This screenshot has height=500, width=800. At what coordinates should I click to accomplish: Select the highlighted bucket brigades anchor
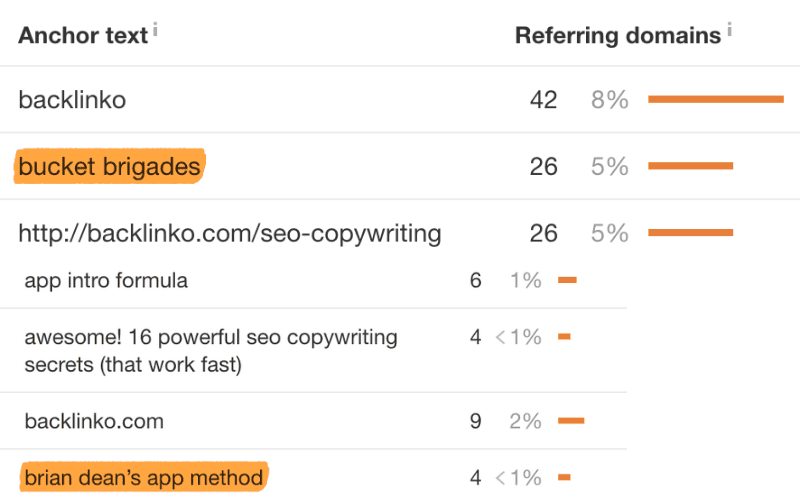tap(109, 166)
